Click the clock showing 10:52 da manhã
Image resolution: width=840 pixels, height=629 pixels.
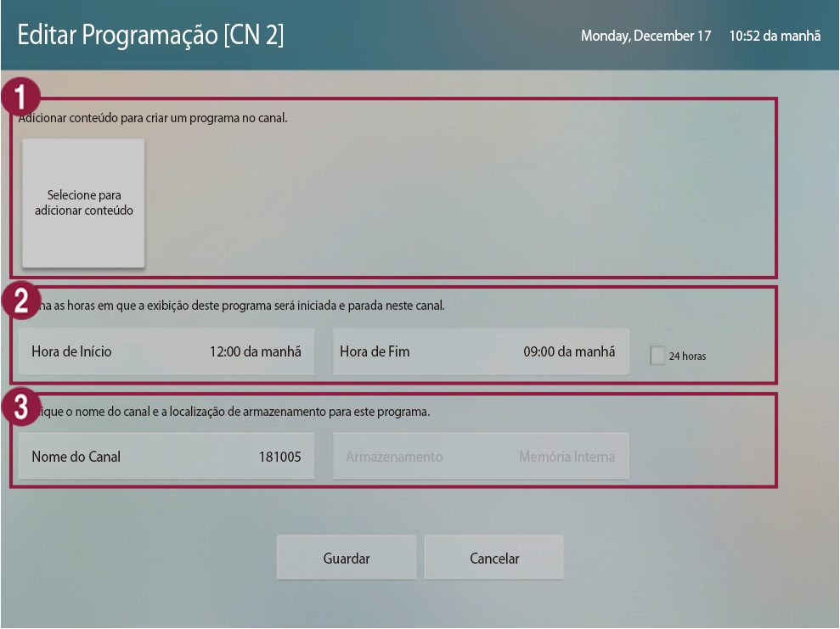click(775, 37)
